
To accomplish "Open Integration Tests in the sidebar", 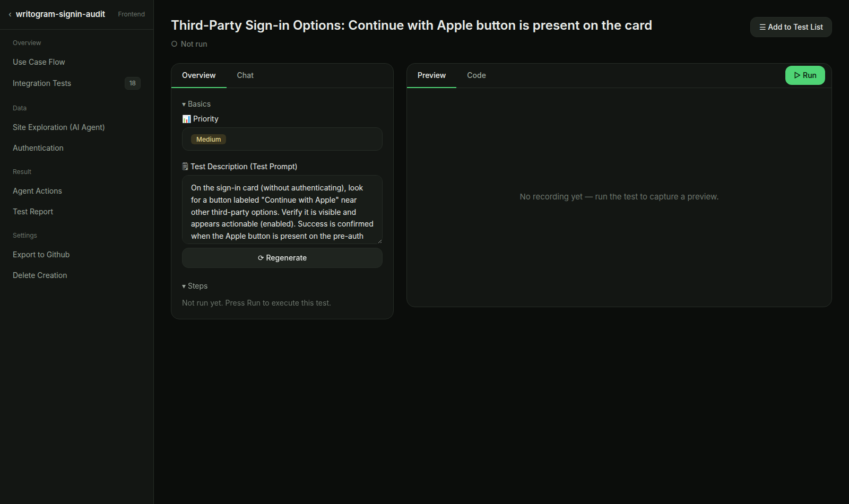I will pos(42,83).
